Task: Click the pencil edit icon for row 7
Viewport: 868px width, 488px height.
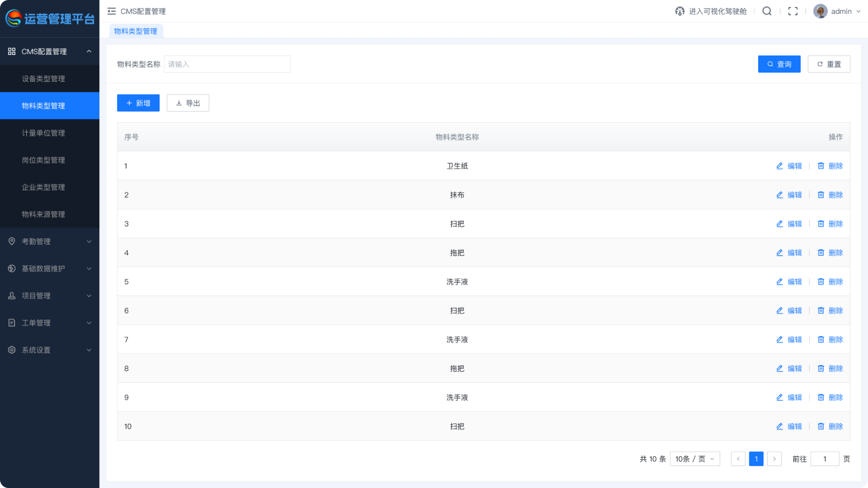Action: click(780, 340)
